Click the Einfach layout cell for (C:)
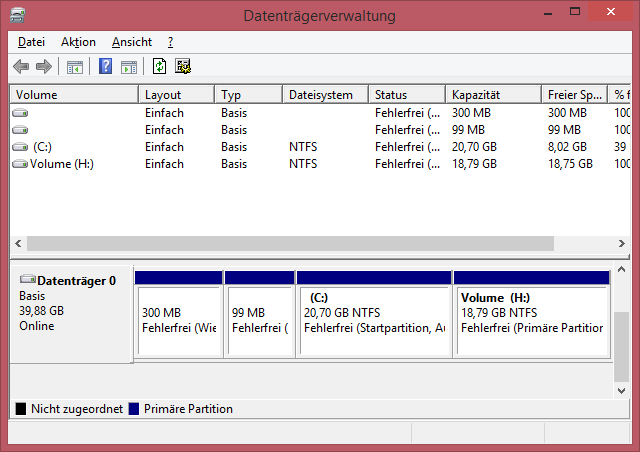This screenshot has width=640, height=452. click(164, 147)
